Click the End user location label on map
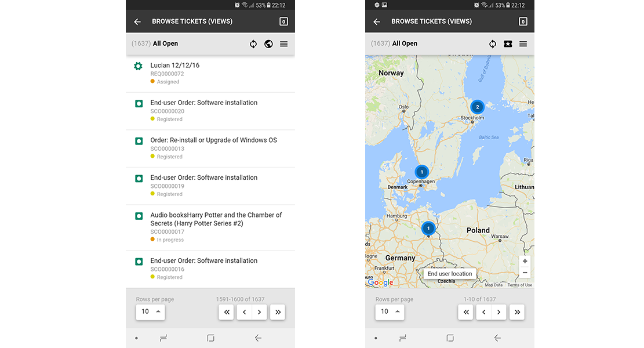 [x=450, y=274]
